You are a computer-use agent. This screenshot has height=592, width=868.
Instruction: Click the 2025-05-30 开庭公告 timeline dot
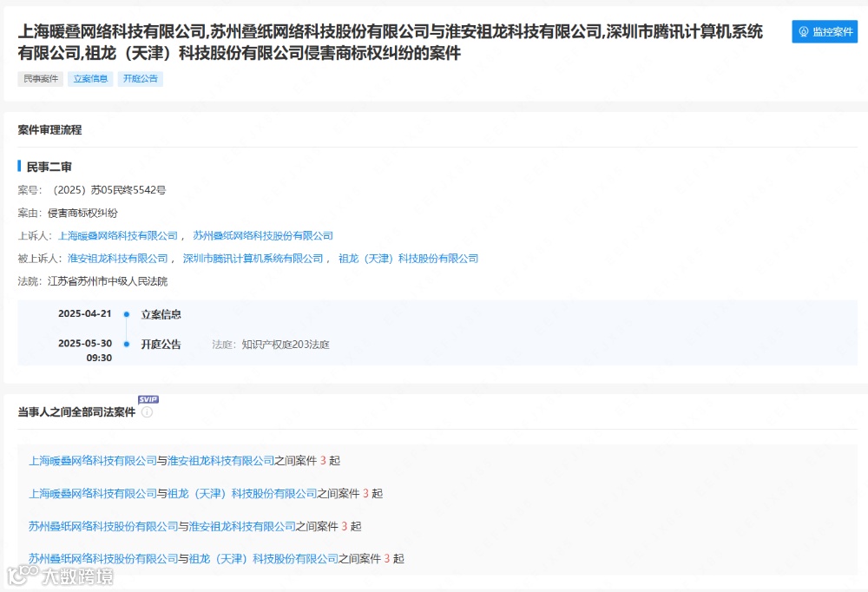coord(127,345)
